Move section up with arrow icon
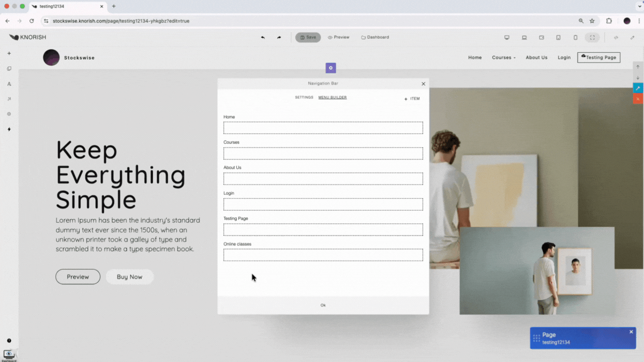The image size is (644, 362). point(638,67)
